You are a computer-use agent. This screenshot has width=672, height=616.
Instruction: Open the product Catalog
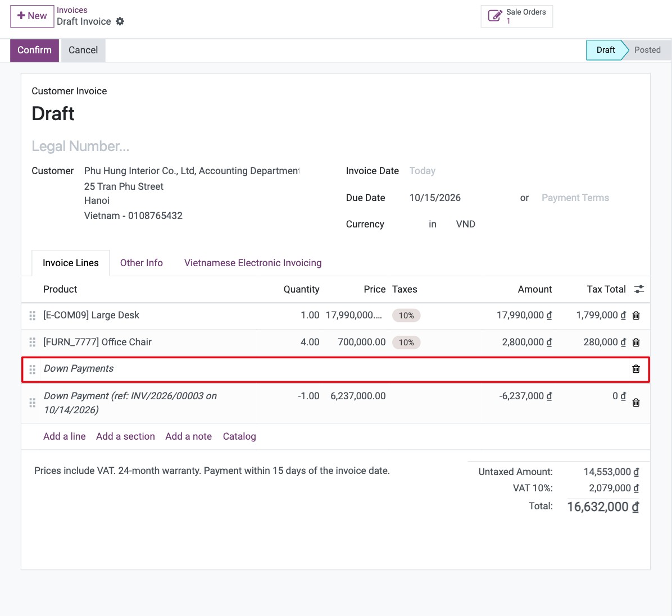tap(239, 436)
